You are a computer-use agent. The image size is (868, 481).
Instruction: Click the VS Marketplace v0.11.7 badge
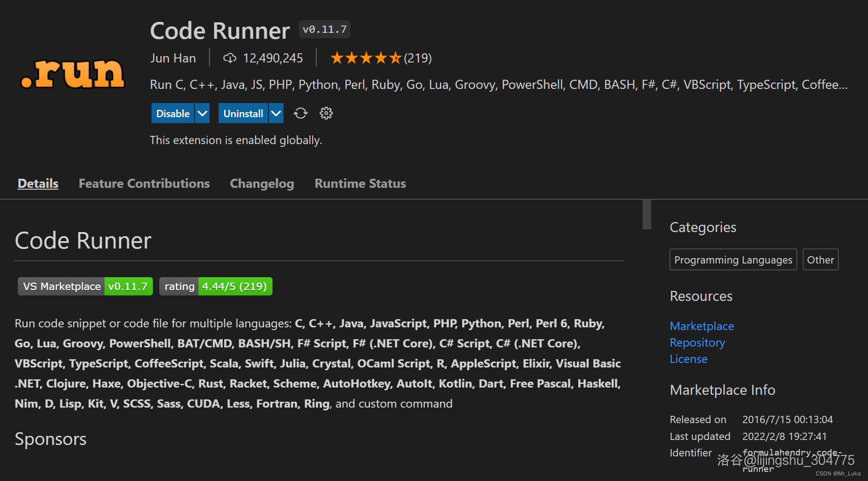click(85, 286)
